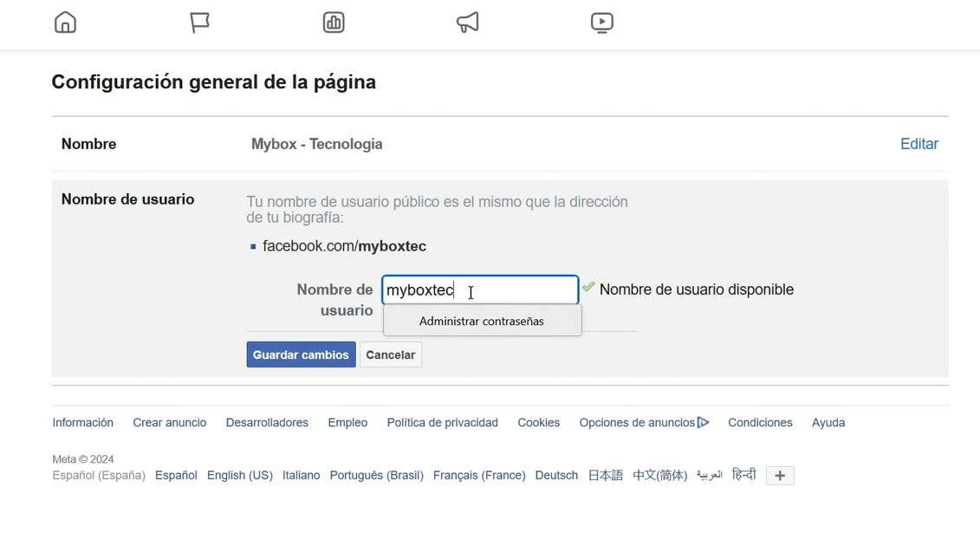Click the Editar link for Nombre
This screenshot has height=533, width=980.
[x=918, y=145]
